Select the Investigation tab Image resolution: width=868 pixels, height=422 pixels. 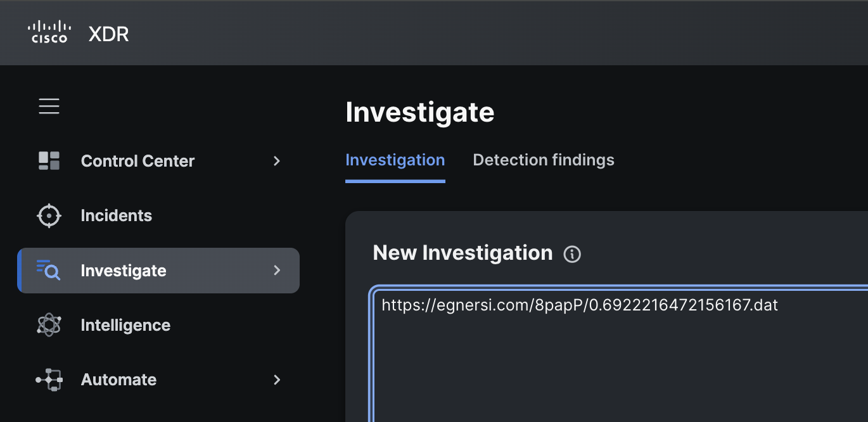(x=395, y=160)
